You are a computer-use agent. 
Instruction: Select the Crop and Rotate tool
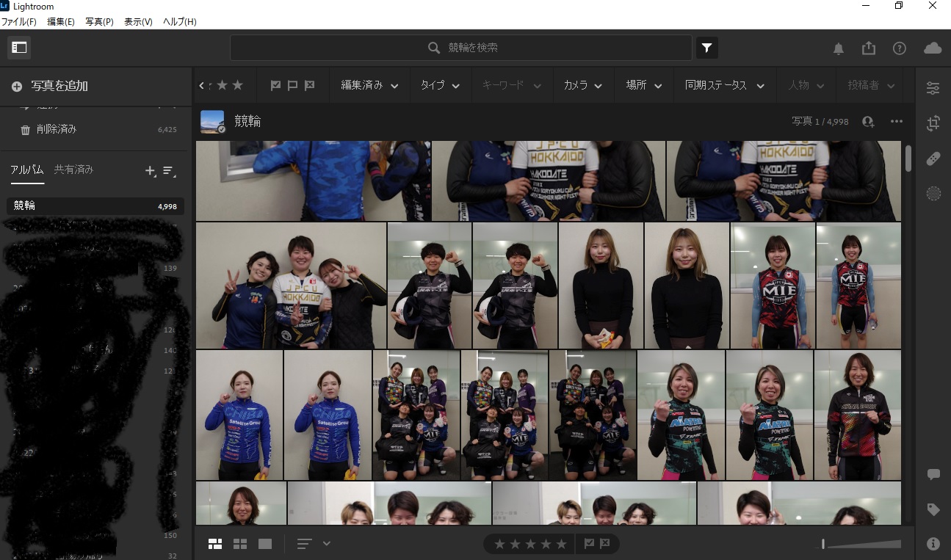(x=933, y=123)
